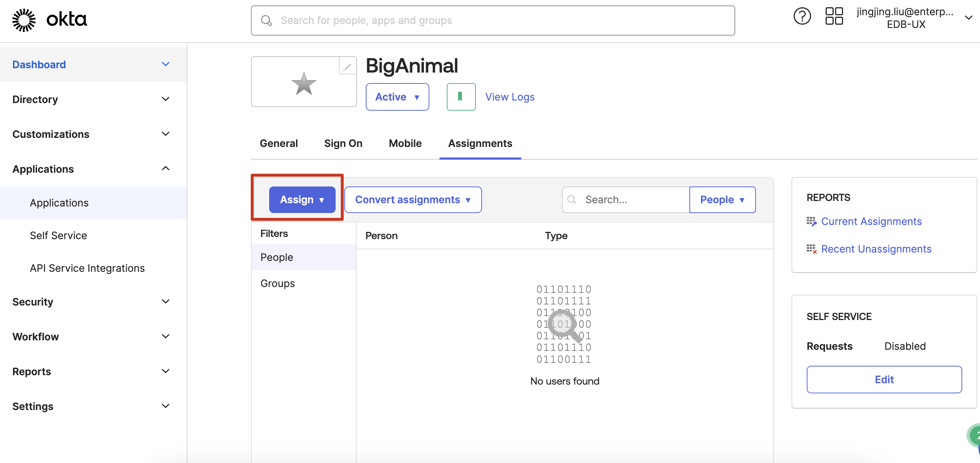Click the green bookmark icon button

pyautogui.click(x=461, y=97)
